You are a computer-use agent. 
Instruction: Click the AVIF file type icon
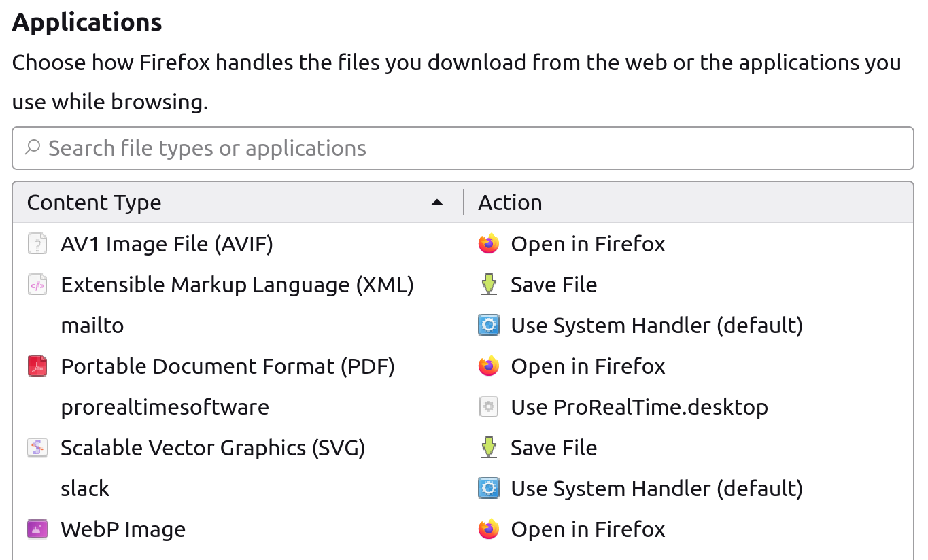(x=37, y=244)
